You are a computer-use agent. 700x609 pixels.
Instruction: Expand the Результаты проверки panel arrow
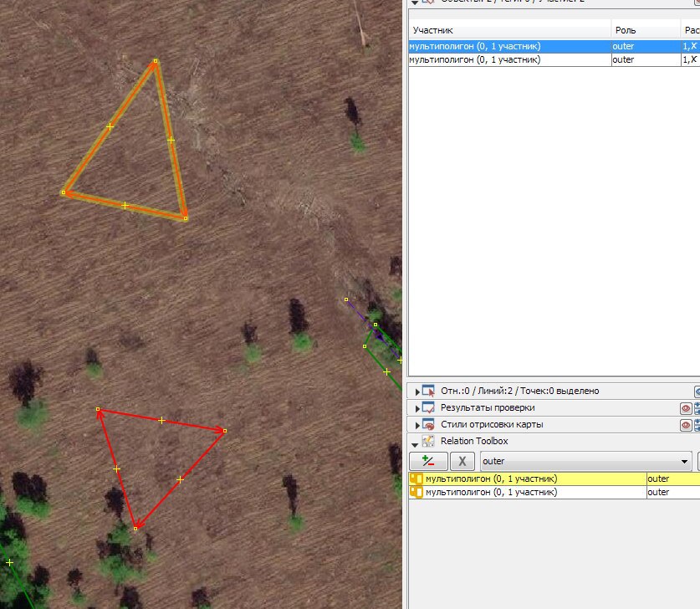417,408
